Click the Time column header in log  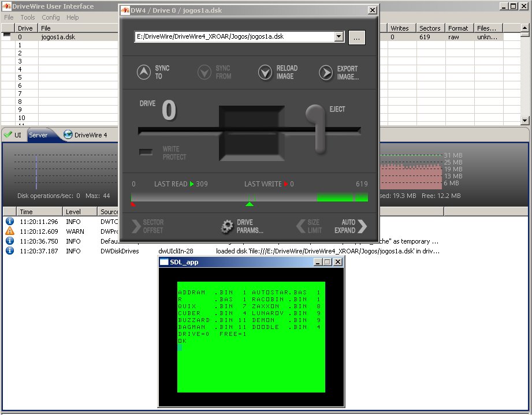click(39, 212)
